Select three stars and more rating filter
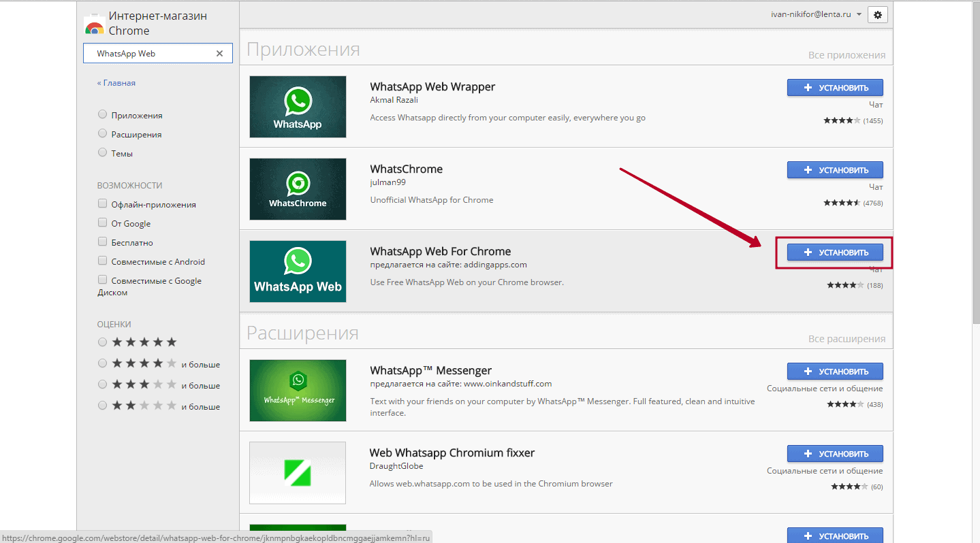The height and width of the screenshot is (543, 980). coord(102,384)
